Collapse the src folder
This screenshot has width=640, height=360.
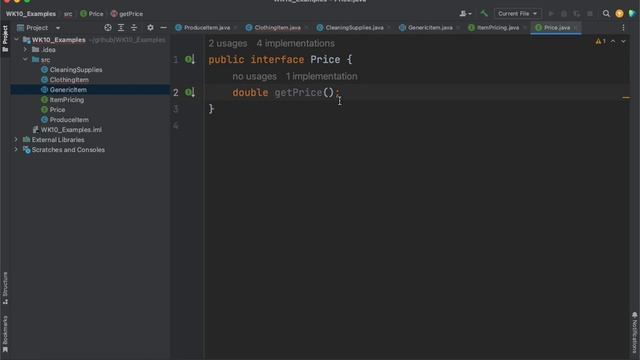[25, 60]
